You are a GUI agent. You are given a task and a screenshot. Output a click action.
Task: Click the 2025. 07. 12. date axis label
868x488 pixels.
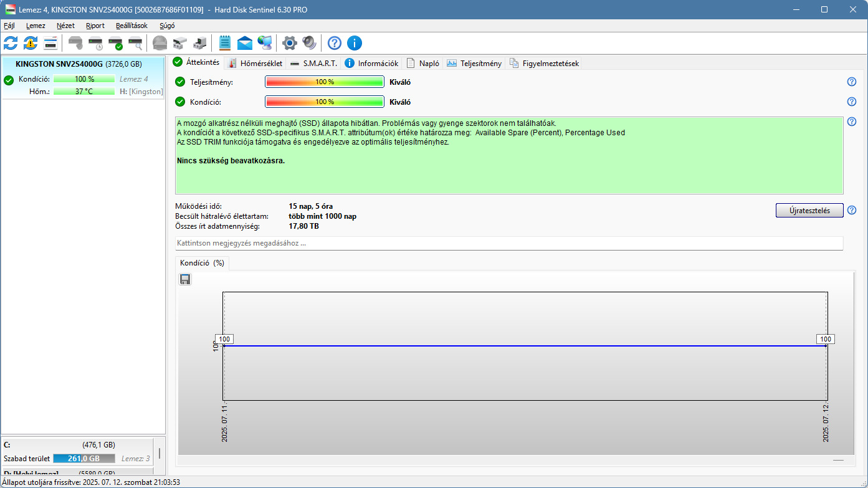pos(826,423)
